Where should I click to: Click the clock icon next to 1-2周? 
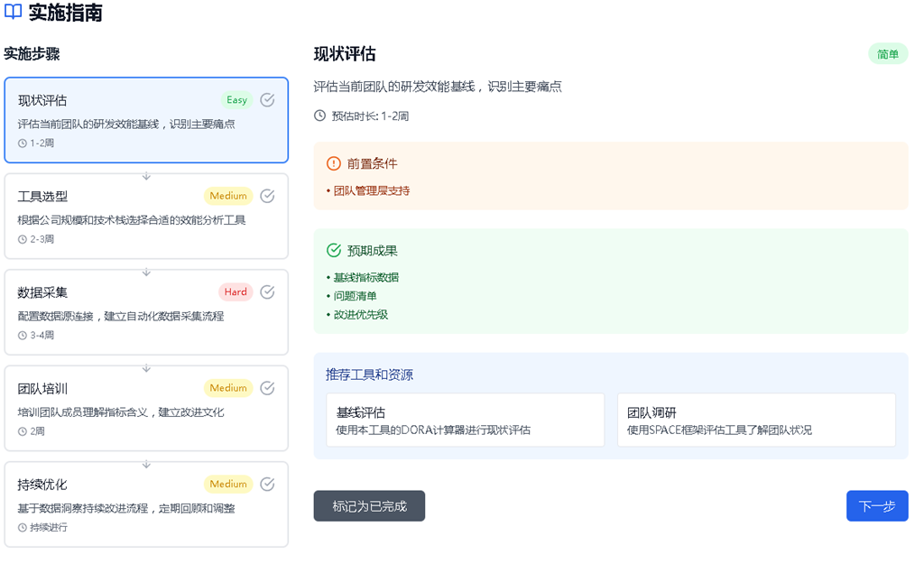(x=23, y=143)
